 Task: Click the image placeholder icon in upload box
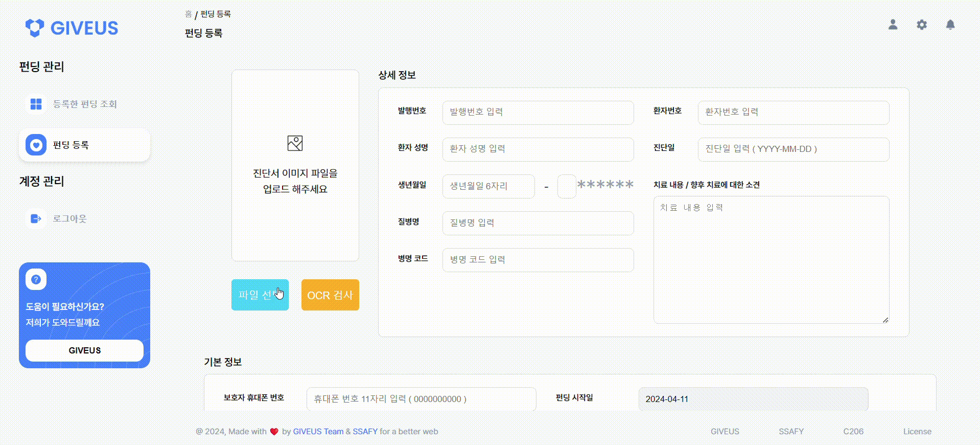pyautogui.click(x=295, y=143)
